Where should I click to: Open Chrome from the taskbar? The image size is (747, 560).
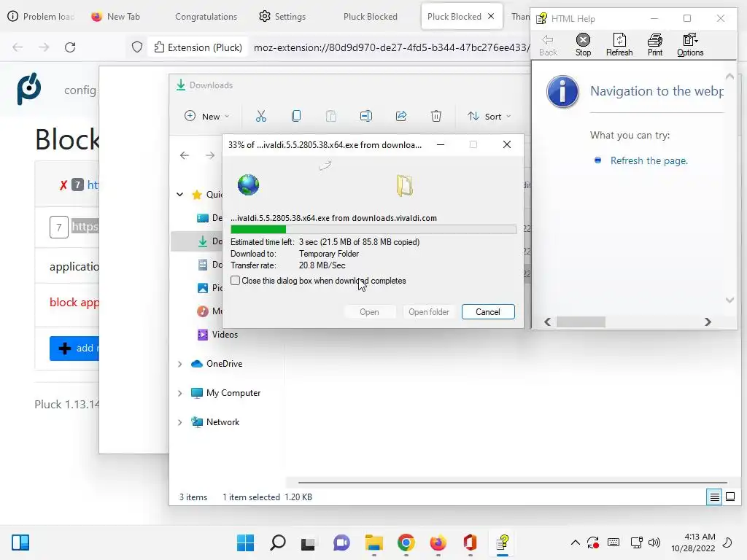coord(406,542)
